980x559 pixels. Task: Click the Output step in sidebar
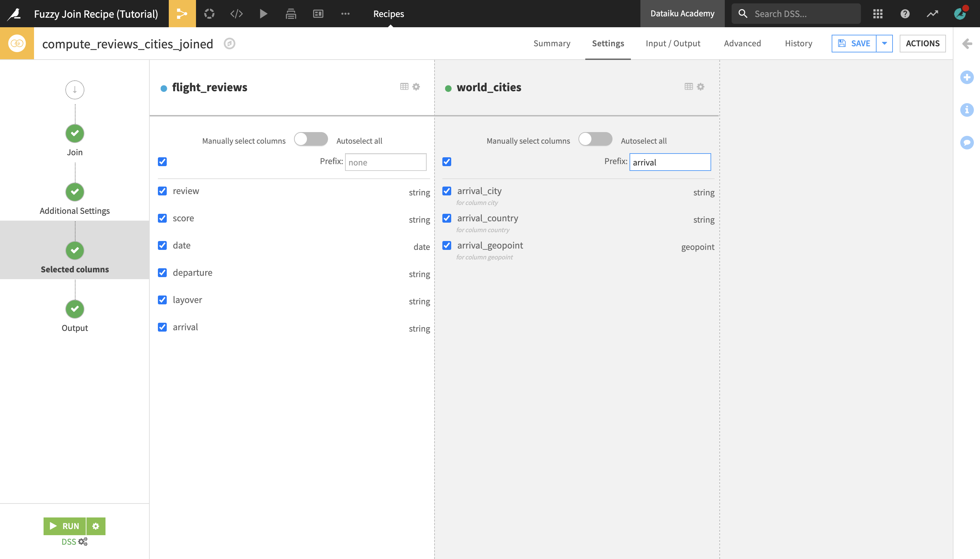pos(74,309)
